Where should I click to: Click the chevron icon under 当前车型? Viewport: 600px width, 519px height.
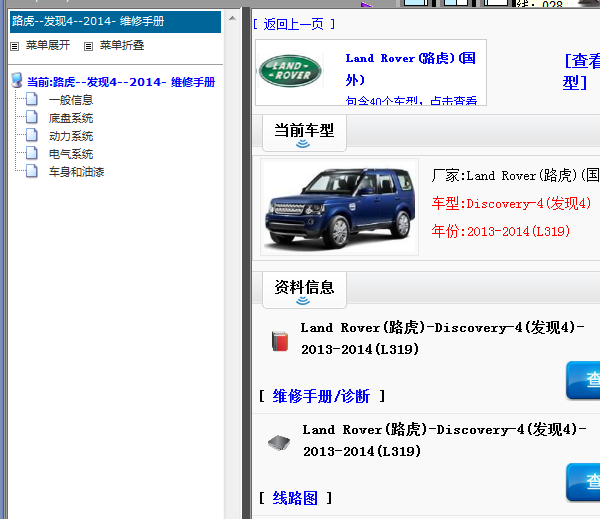click(x=303, y=144)
